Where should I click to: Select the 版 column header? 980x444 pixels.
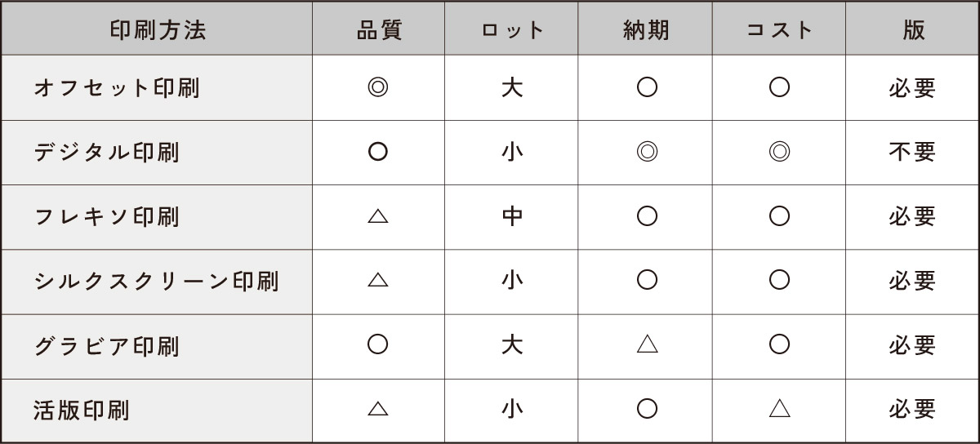tap(912, 30)
